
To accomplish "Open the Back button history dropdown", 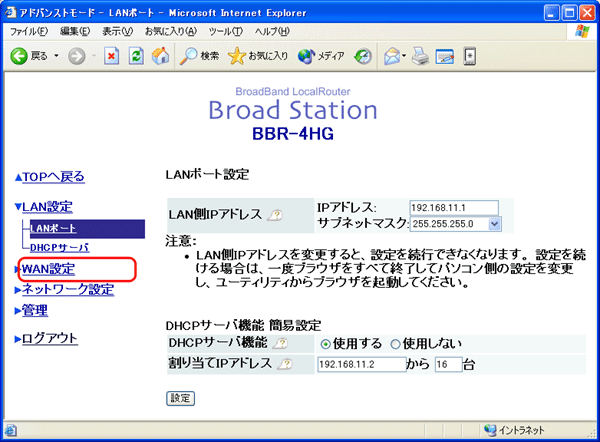I will click(x=56, y=56).
